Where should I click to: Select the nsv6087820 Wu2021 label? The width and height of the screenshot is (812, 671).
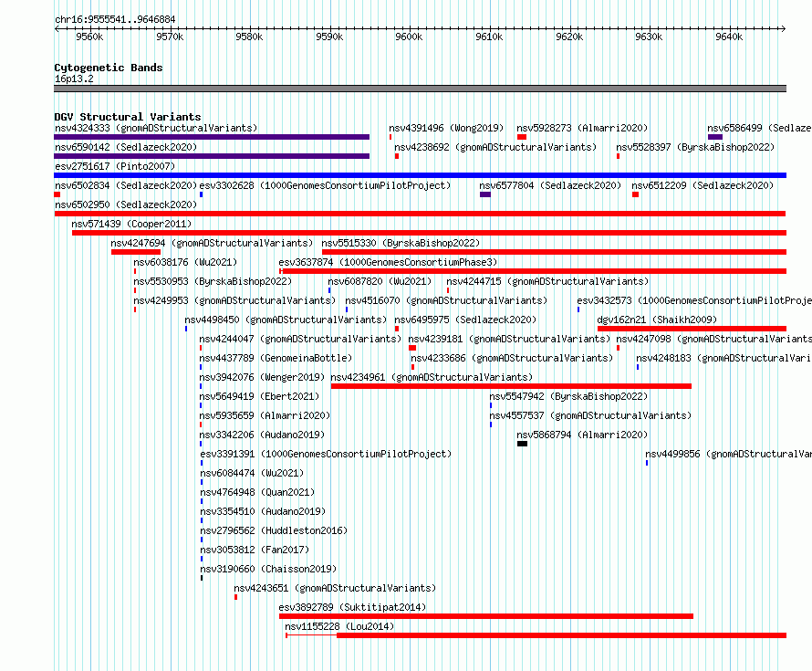[x=380, y=281]
